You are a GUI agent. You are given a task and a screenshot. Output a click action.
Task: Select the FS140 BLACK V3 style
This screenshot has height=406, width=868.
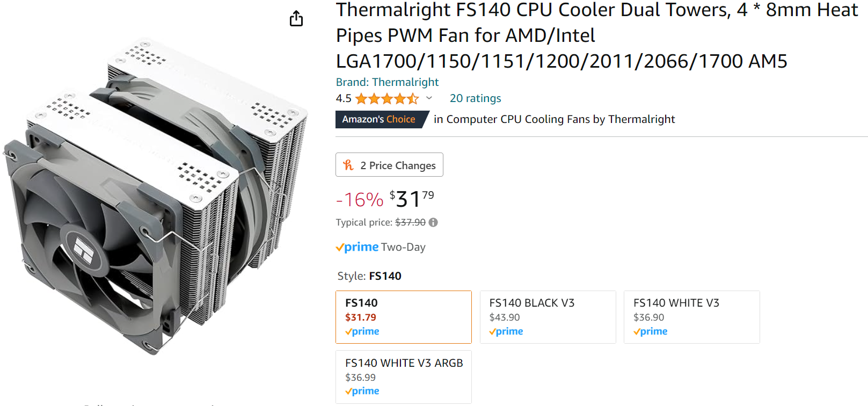(x=548, y=317)
